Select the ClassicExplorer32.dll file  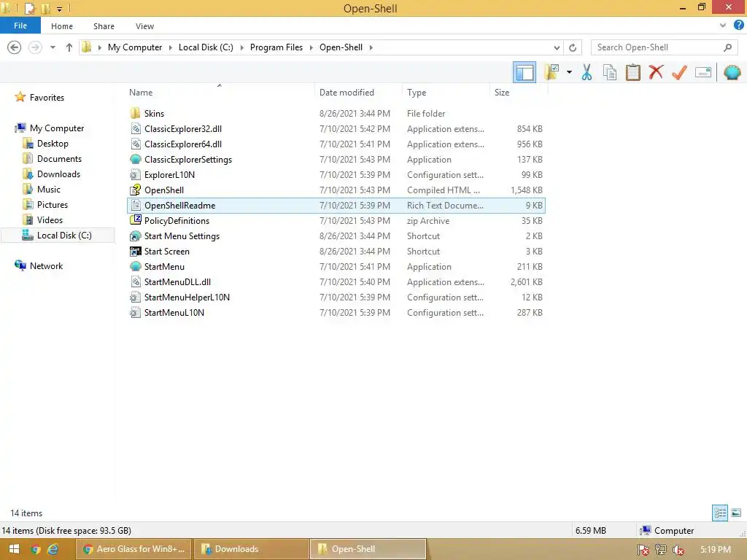(336, 128)
